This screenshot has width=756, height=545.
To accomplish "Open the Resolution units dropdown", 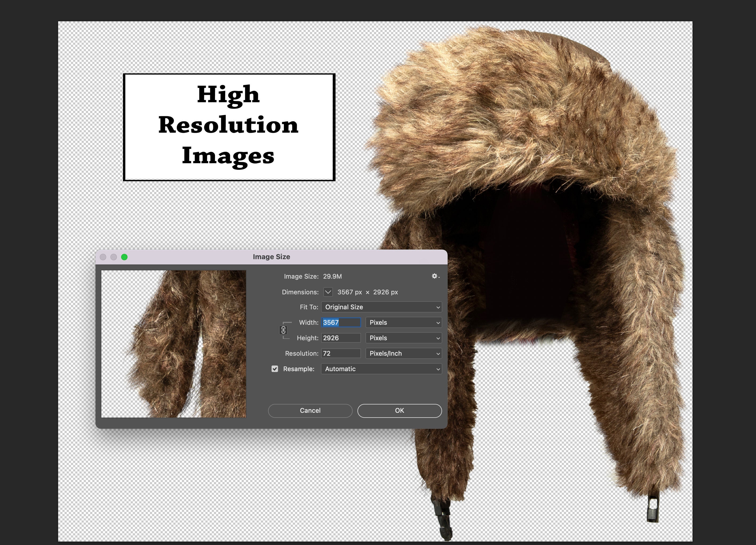I will pyautogui.click(x=403, y=354).
